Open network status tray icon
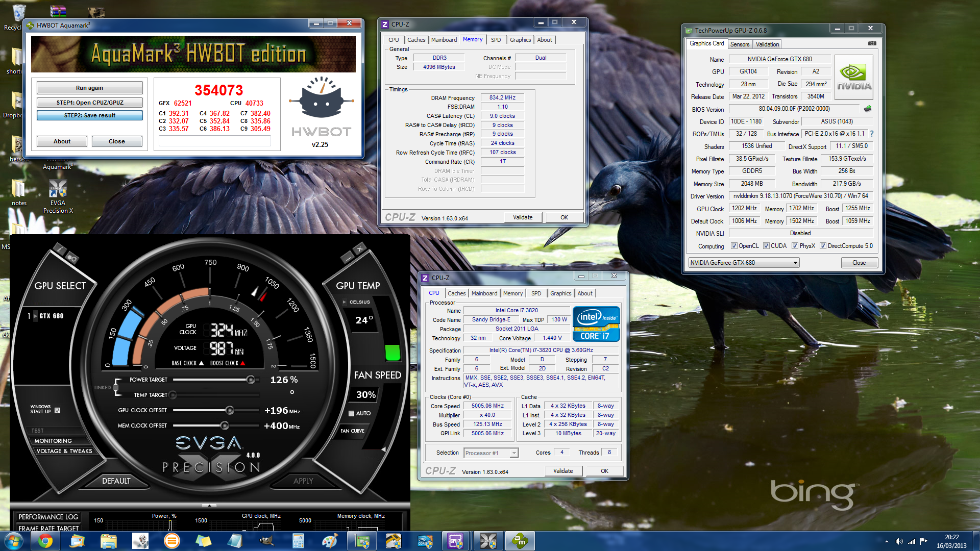 (x=912, y=541)
